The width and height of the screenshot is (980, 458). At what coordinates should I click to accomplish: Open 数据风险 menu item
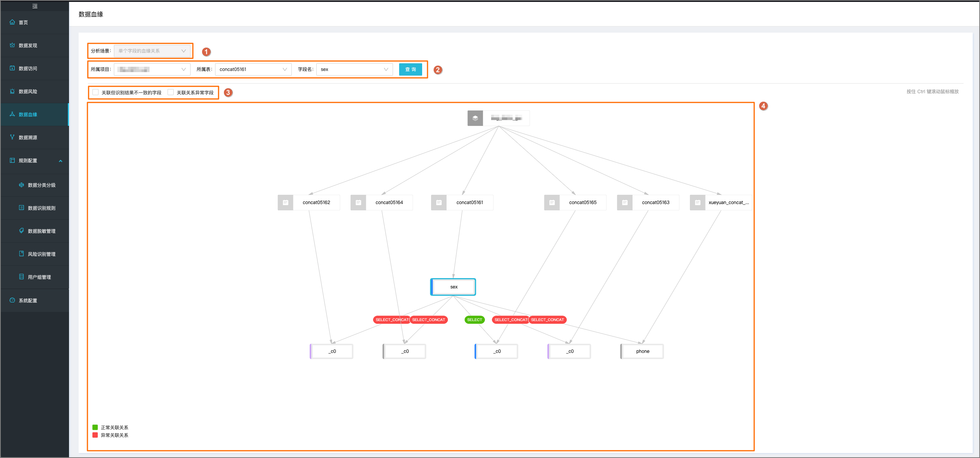pyautogui.click(x=35, y=91)
